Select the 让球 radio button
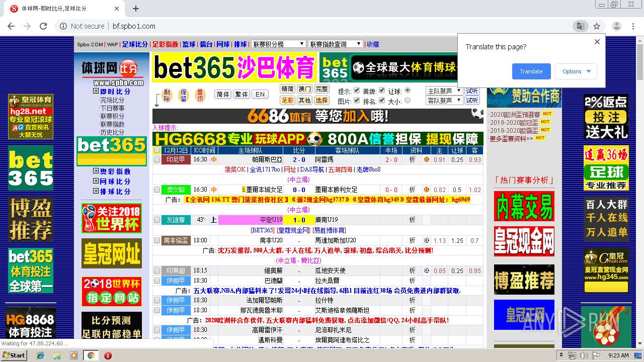 coord(408,90)
